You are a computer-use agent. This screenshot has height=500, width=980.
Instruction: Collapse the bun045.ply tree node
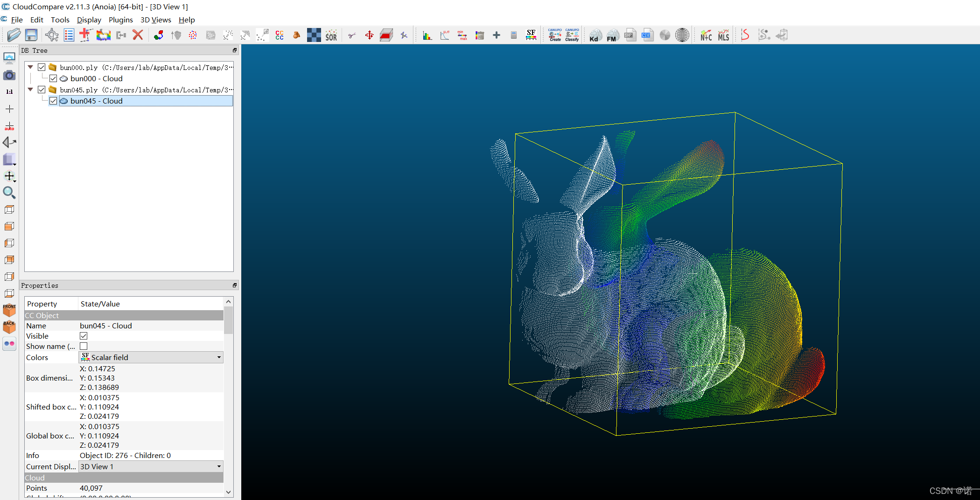tap(30, 90)
